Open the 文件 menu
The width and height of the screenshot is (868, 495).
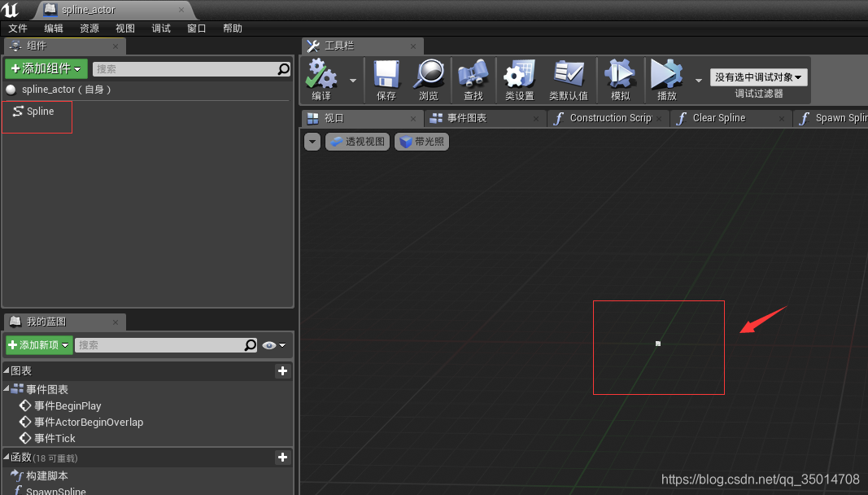[18, 28]
